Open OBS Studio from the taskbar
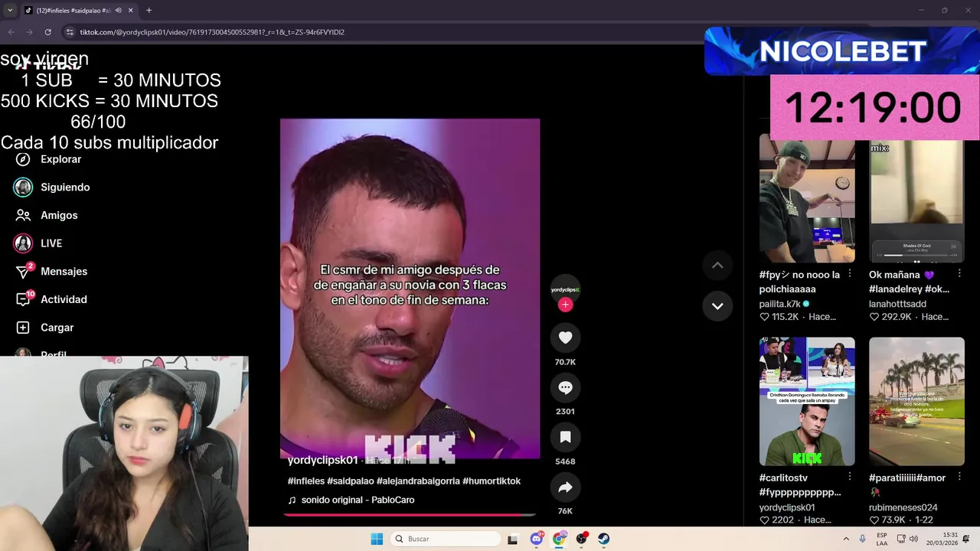 (x=582, y=539)
